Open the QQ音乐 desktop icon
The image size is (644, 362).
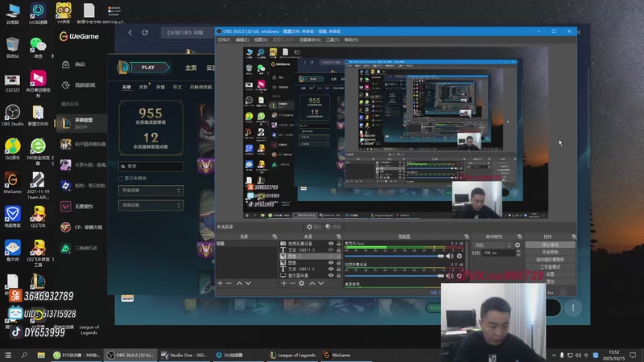point(12,149)
